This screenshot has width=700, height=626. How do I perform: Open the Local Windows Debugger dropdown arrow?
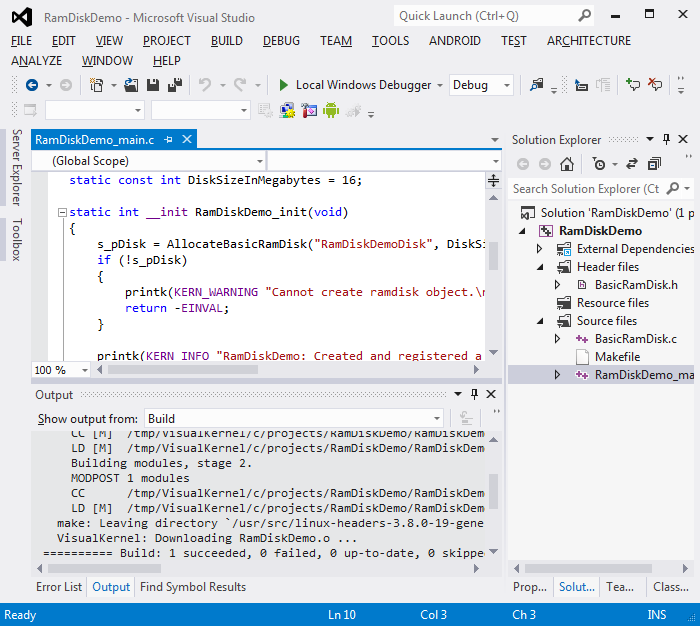pos(440,85)
